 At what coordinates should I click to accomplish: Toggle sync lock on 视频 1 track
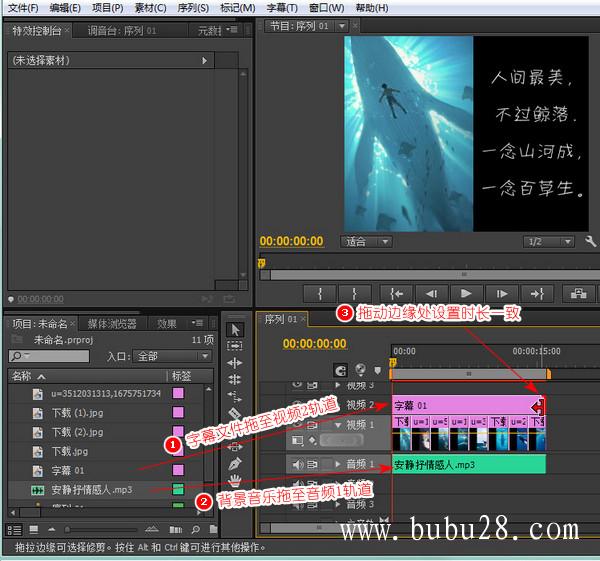[x=313, y=425]
